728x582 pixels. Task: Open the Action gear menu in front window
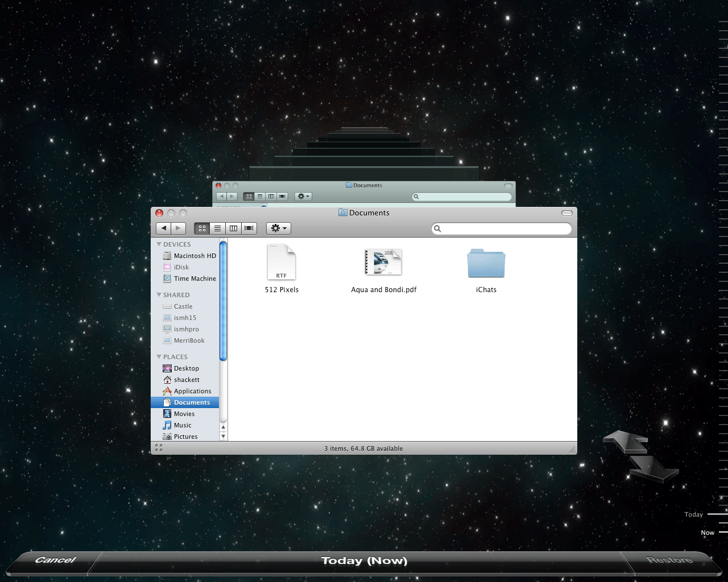tap(279, 228)
